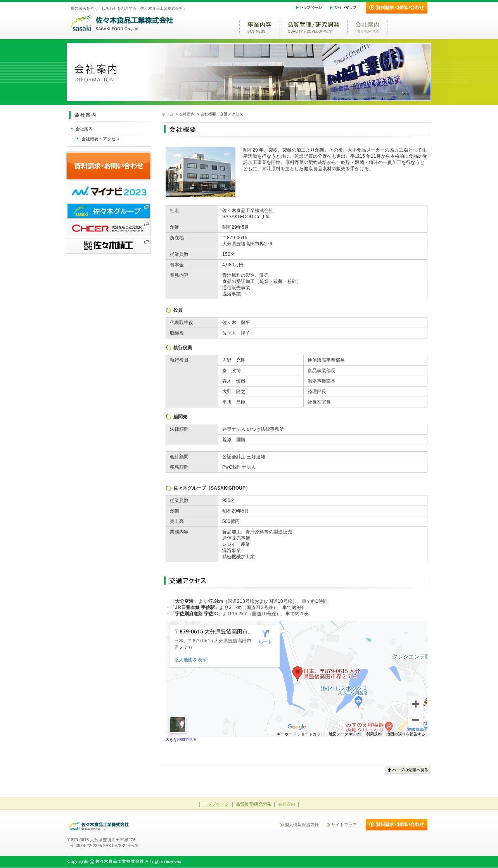Click the ルート directions icon on map
The height and width of the screenshot is (868, 498).
[265, 637]
